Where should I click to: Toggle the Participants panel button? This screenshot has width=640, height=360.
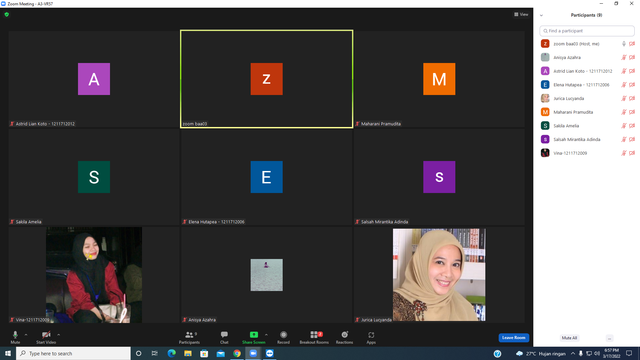tap(189, 337)
